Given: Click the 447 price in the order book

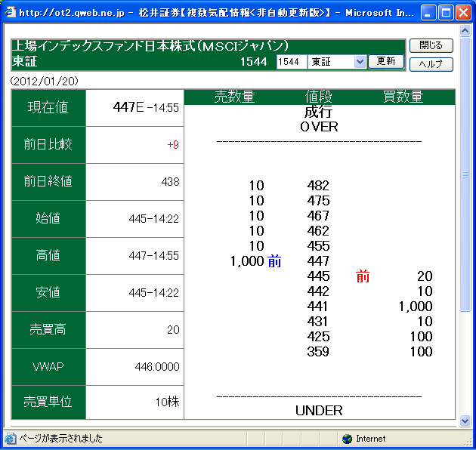Looking at the screenshot, I should (x=318, y=261).
